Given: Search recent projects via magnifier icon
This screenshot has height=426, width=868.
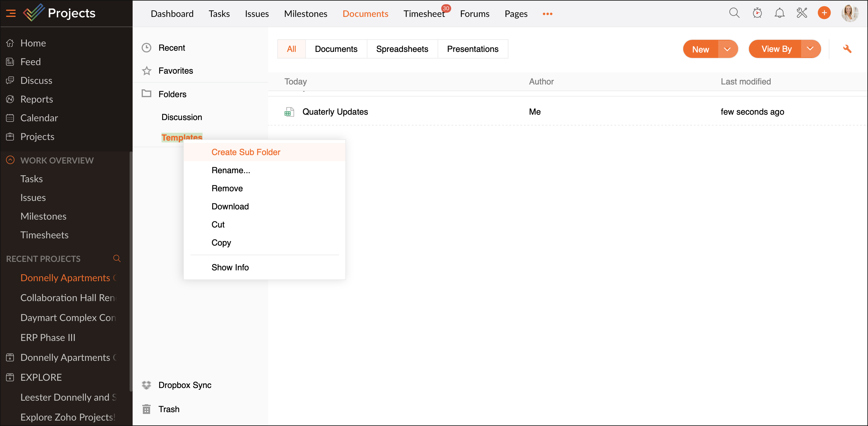Looking at the screenshot, I should (117, 259).
